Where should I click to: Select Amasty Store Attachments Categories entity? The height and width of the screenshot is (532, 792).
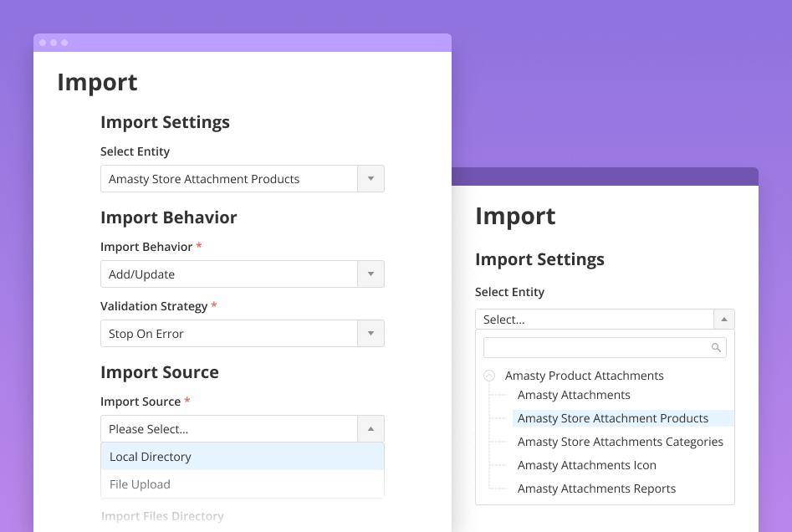pos(620,442)
